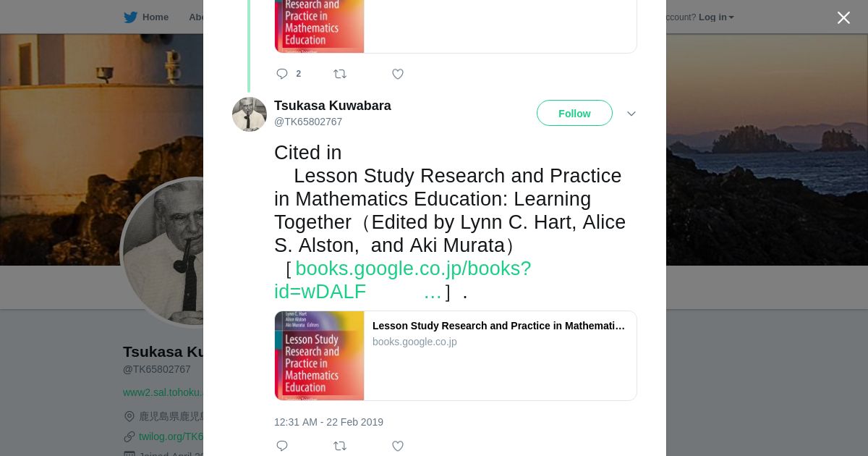
Task: Click the 12:31 AM - 22 Feb 2019 timestamp
Action: tap(328, 422)
